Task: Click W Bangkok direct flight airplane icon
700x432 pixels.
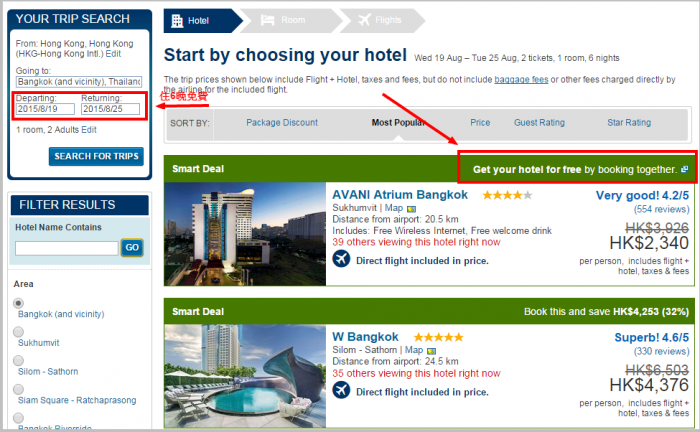Action: (341, 390)
